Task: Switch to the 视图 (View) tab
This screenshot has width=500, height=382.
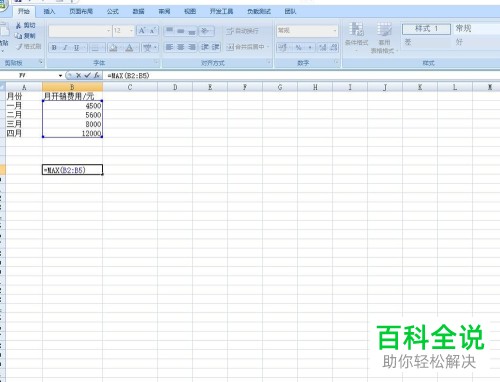Action: coord(190,11)
